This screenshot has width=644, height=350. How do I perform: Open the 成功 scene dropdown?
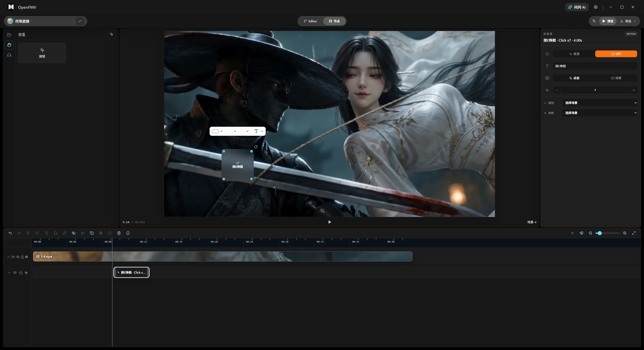tap(600, 103)
